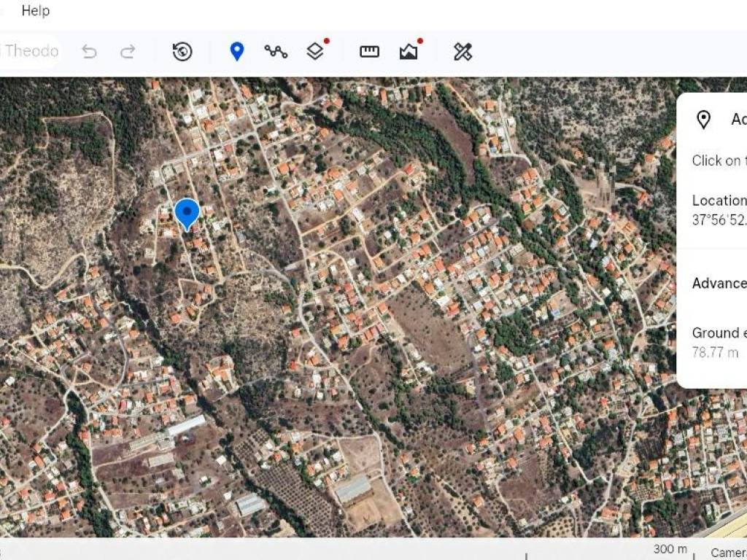
Task: Open the Help menu
Action: (35, 11)
